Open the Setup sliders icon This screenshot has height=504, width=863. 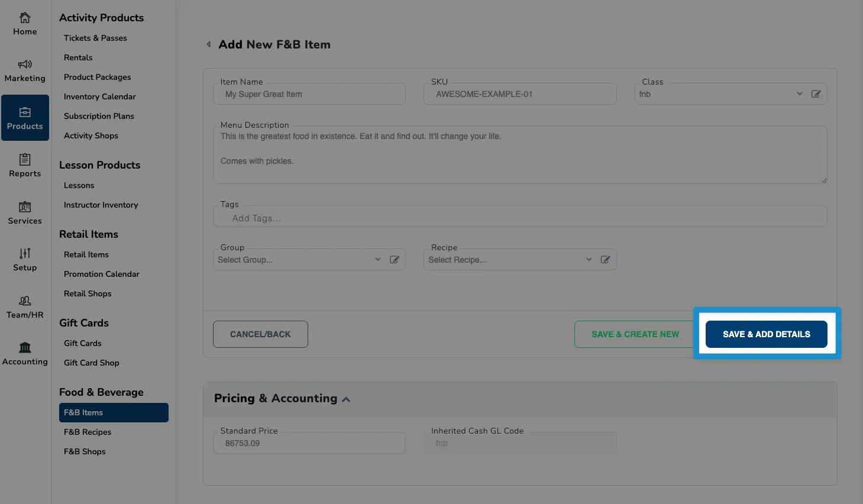tap(25, 253)
